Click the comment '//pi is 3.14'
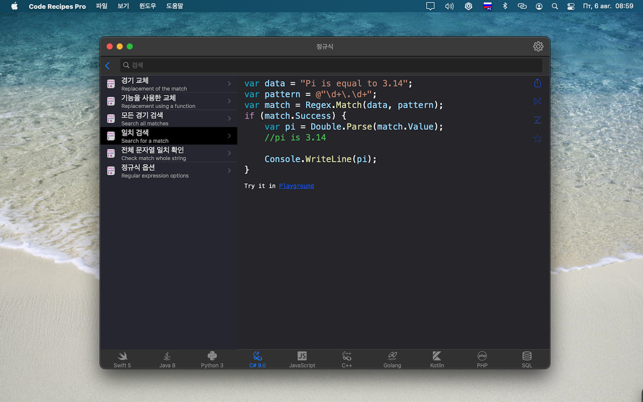Screen dimensions: 643x402 [x=295, y=137]
